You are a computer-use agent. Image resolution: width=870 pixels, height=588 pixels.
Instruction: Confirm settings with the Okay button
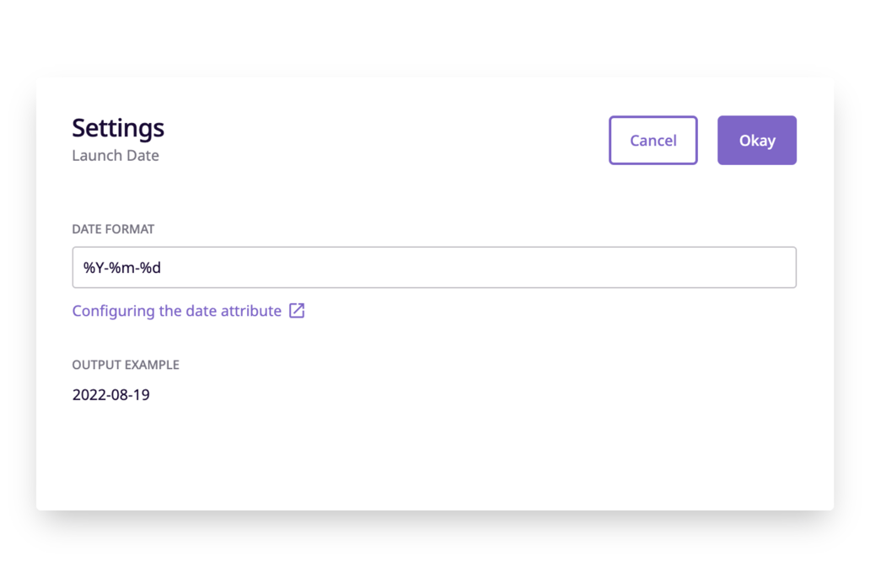756,140
